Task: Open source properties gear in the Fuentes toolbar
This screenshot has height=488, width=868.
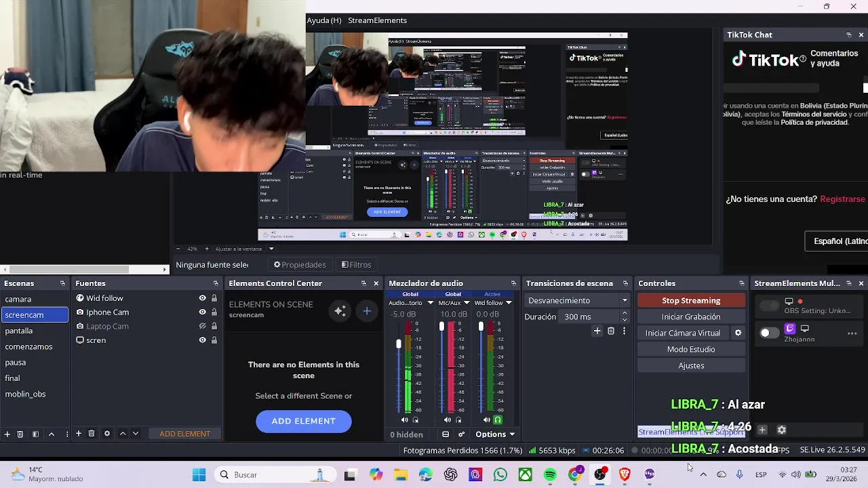Action: click(x=106, y=434)
